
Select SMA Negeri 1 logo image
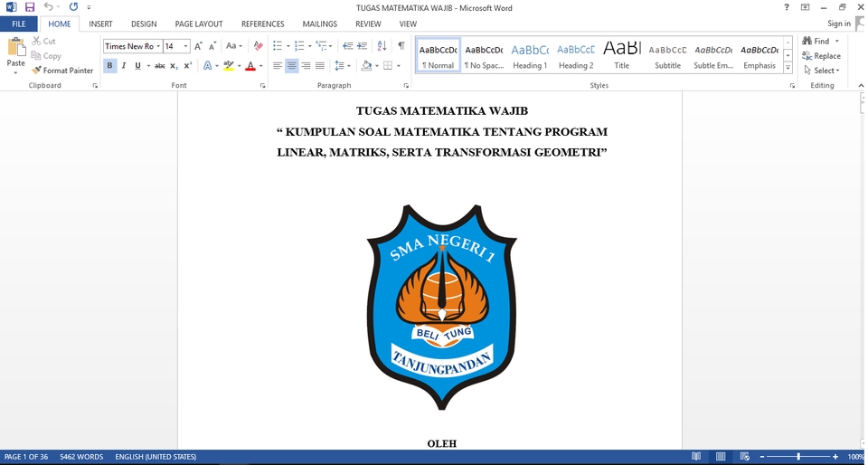point(442,308)
